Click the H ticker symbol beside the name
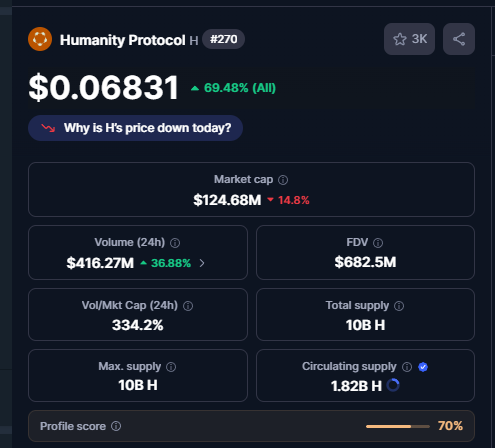This screenshot has width=495, height=448. (194, 41)
